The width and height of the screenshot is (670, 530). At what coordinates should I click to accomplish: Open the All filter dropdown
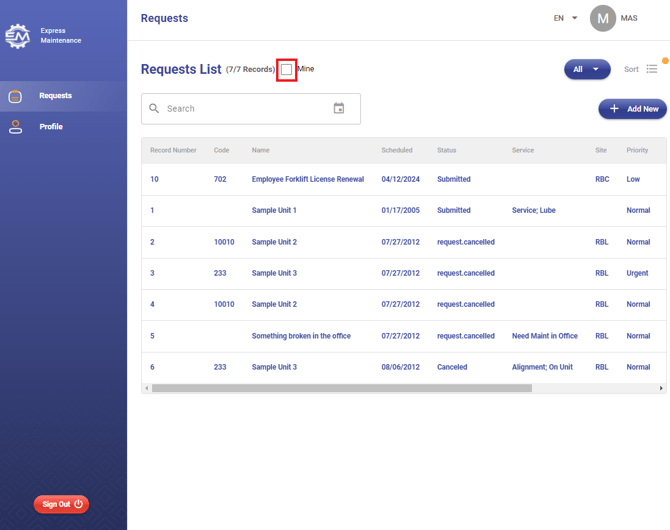click(x=587, y=69)
